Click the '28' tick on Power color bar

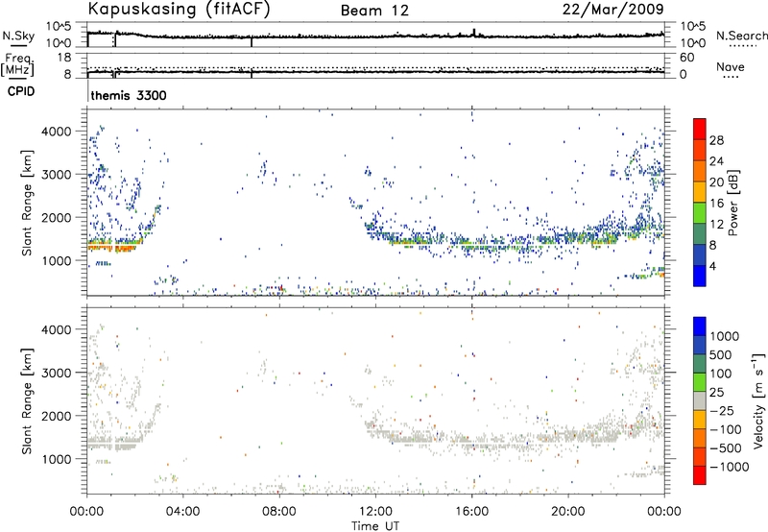(716, 140)
